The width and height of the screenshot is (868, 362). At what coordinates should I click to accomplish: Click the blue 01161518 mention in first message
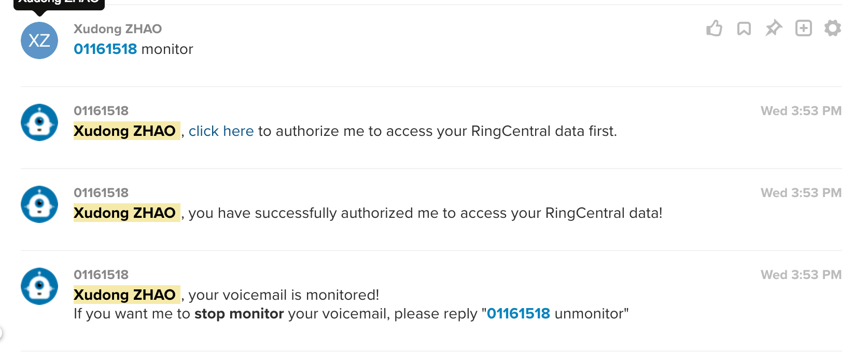click(x=105, y=49)
